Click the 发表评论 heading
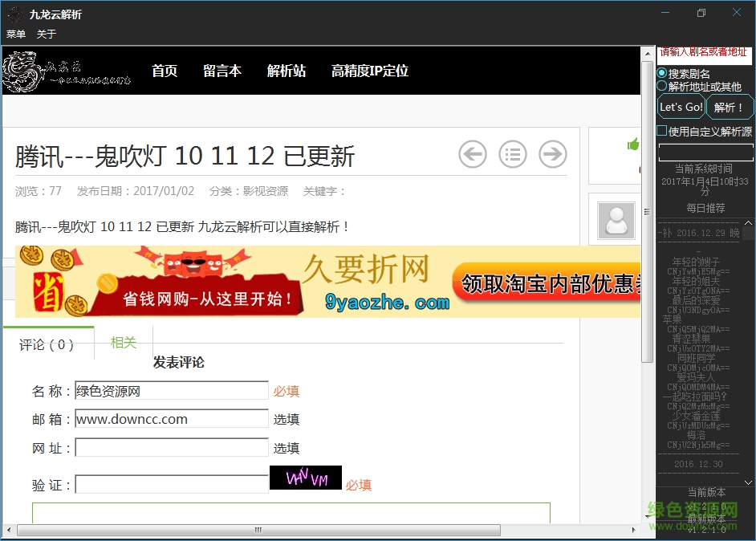The image size is (756, 541). pos(179,362)
